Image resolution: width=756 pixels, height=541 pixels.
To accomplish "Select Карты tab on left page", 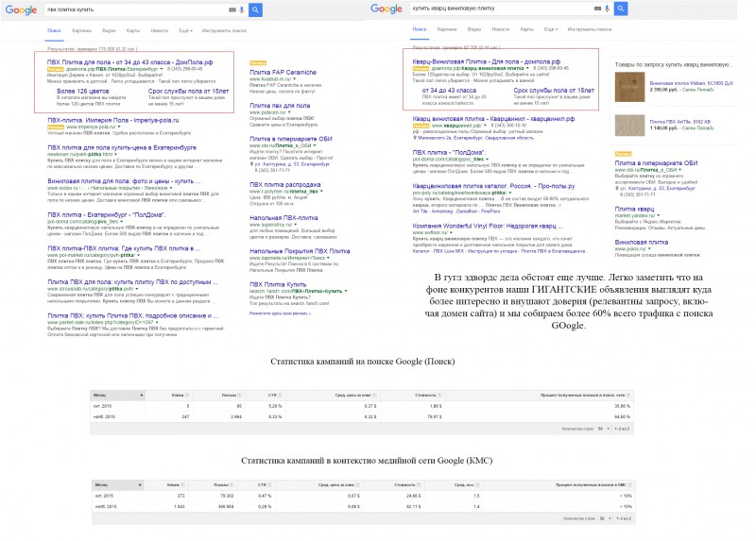I will (133, 30).
